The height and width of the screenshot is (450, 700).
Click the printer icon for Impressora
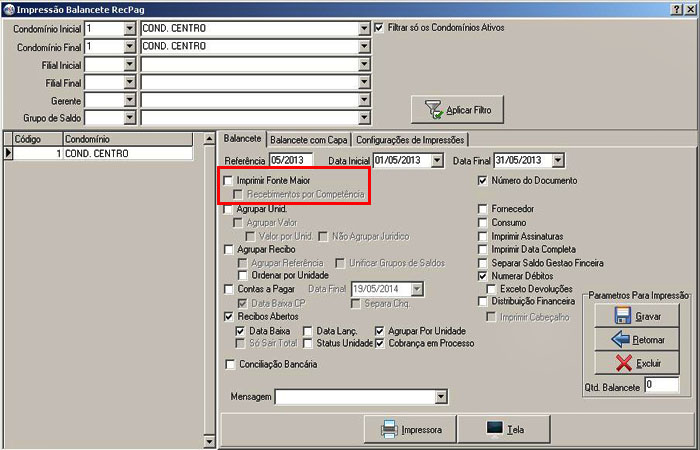click(x=389, y=429)
